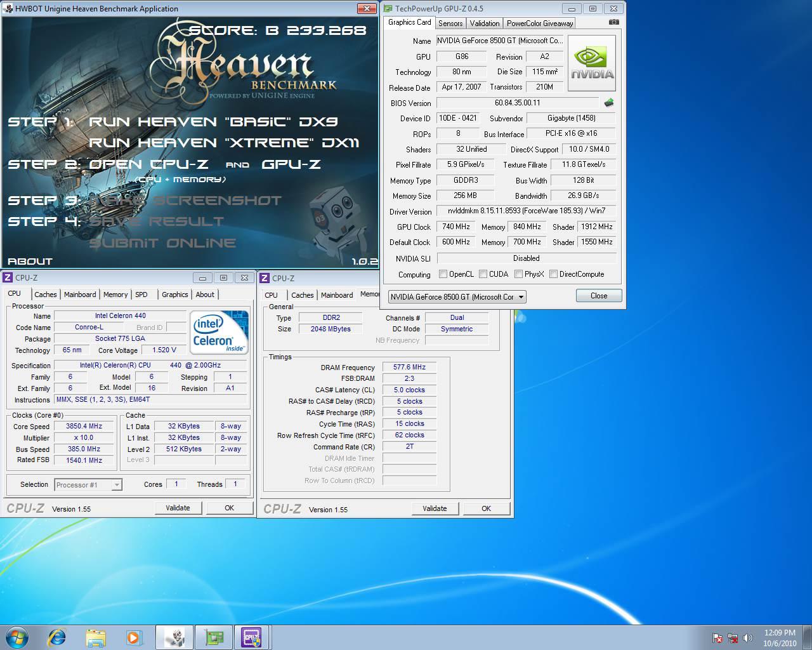Click the Specification field showing Celeron 440
The height and width of the screenshot is (650, 812).
pos(150,366)
